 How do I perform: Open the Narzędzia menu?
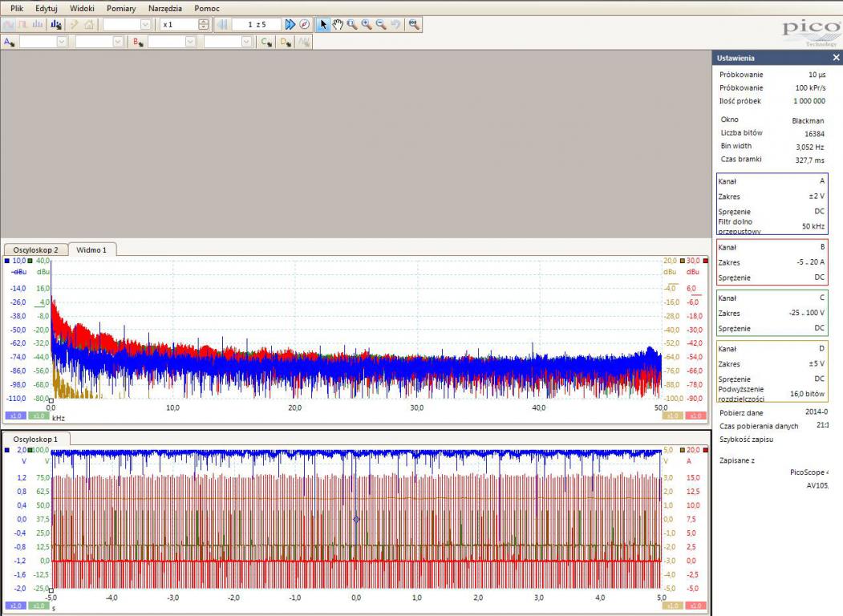(164, 8)
